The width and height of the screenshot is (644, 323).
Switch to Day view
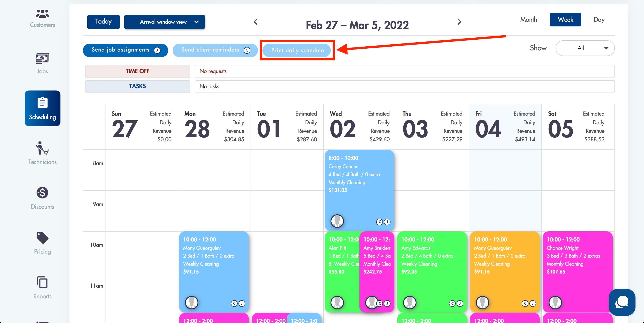pos(599,19)
